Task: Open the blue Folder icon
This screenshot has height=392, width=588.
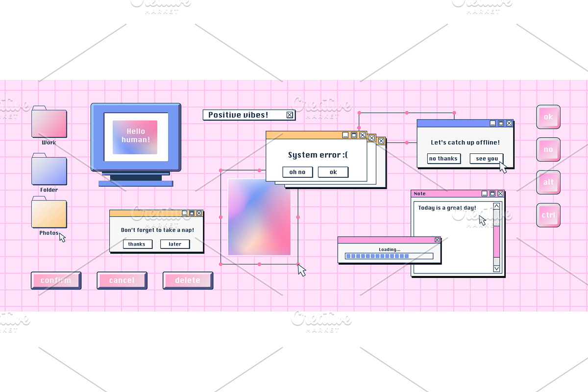Action: click(x=49, y=170)
